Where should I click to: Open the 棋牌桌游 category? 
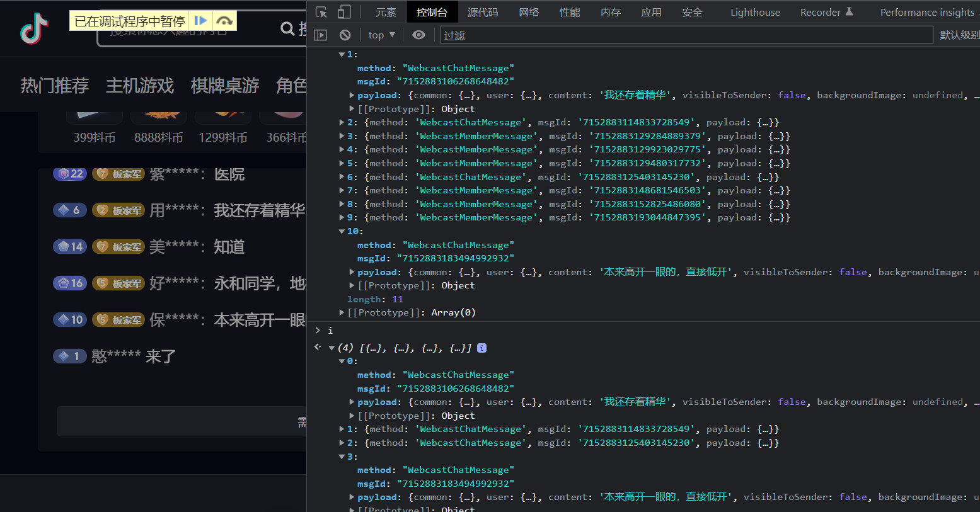coord(225,86)
